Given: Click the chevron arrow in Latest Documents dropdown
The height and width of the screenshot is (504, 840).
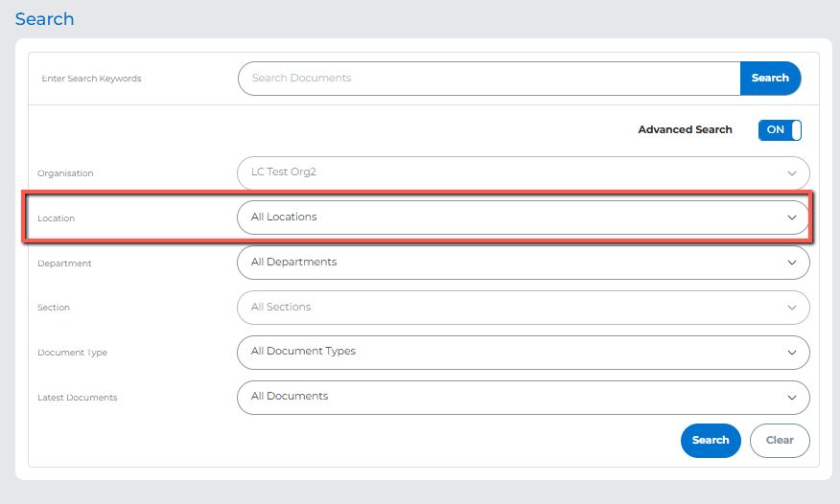Looking at the screenshot, I should (792, 397).
